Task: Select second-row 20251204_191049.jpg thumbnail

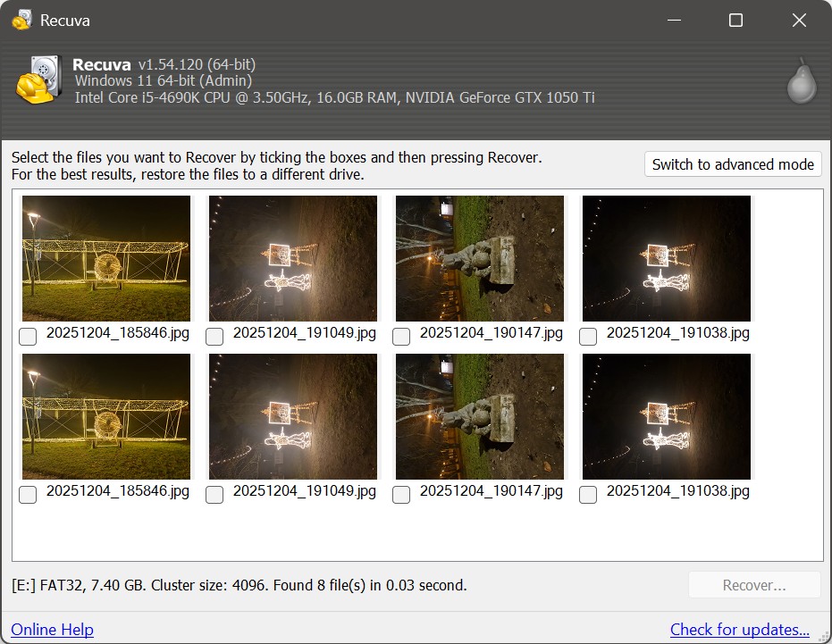Action: pyautogui.click(x=293, y=416)
